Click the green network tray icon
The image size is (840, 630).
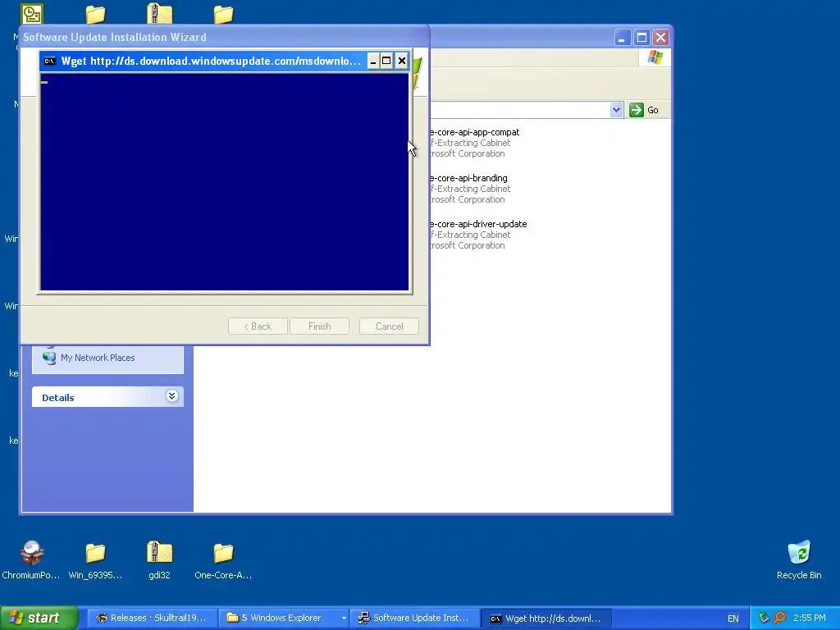[x=764, y=618]
